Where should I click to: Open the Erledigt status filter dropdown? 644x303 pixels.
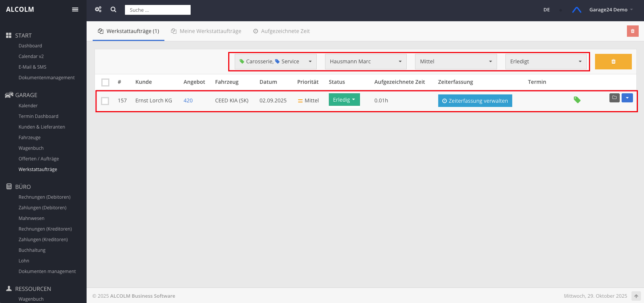[546, 61]
